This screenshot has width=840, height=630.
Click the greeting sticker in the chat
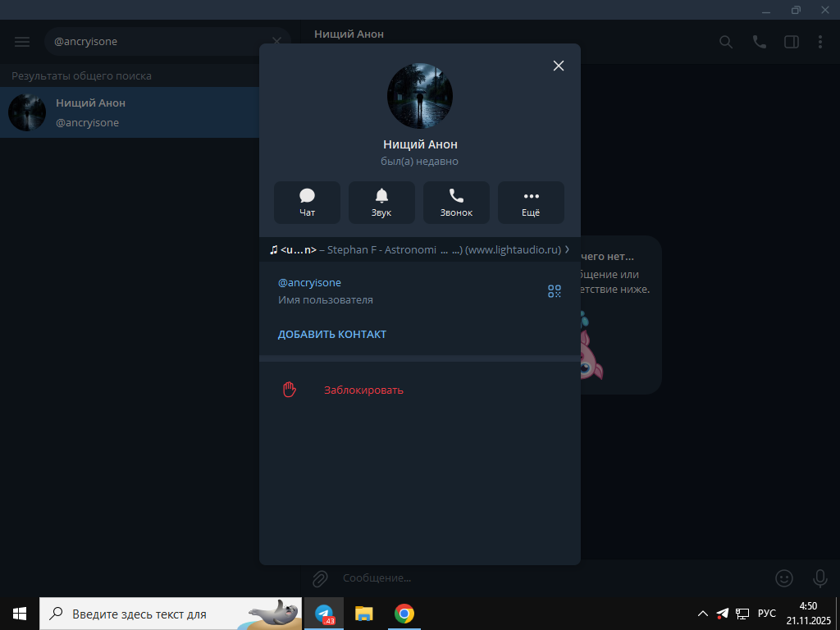(591, 346)
